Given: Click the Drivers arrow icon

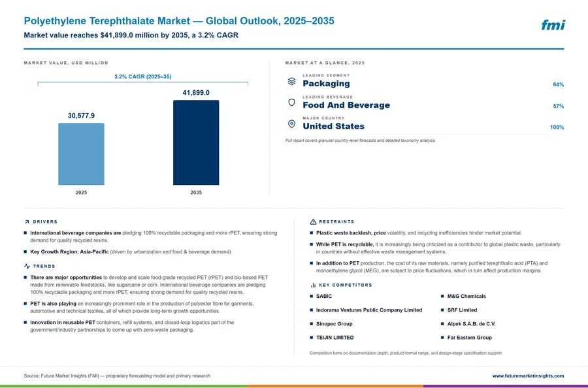Looking at the screenshot, I should point(27,222).
